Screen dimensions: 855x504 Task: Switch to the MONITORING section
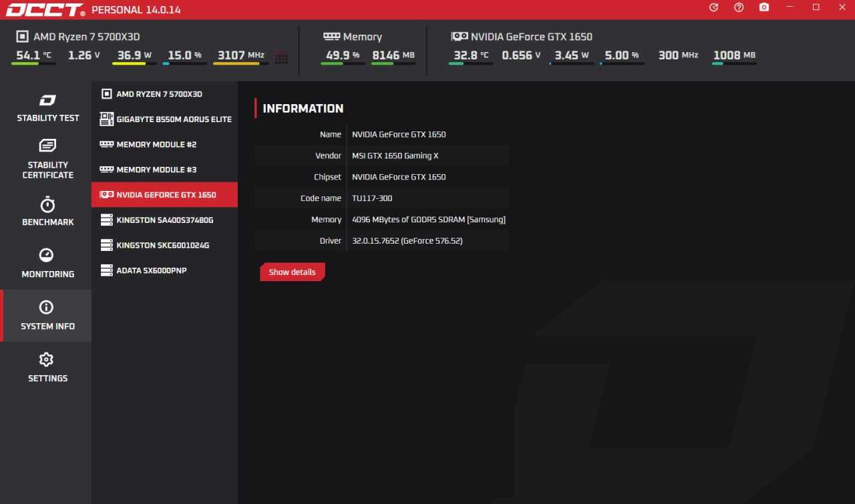click(x=47, y=274)
